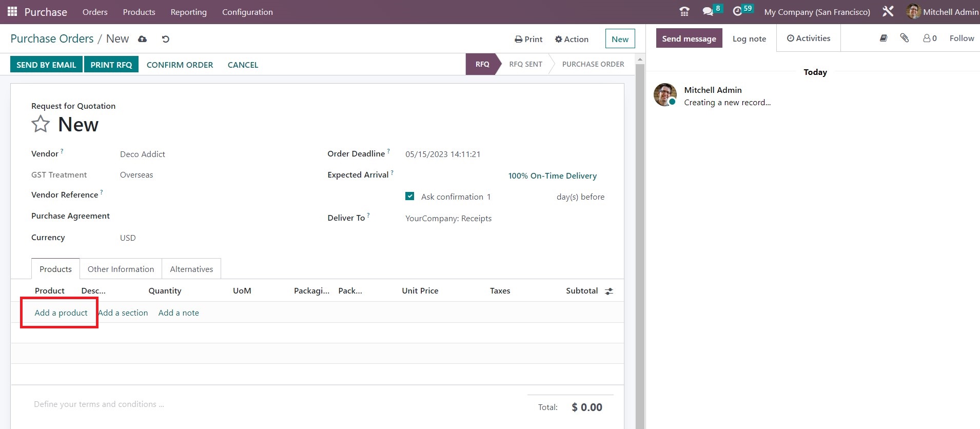Open the conversations chat bubble icon
The width and height of the screenshot is (980, 429).
coord(708,11)
